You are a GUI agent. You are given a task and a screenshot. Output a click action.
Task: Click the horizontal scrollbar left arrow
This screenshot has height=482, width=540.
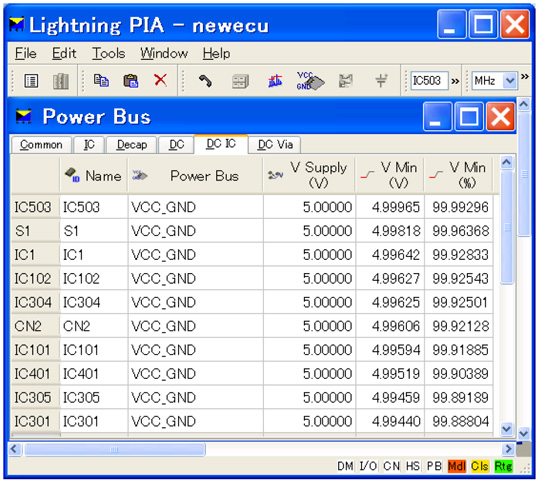pos(14,449)
